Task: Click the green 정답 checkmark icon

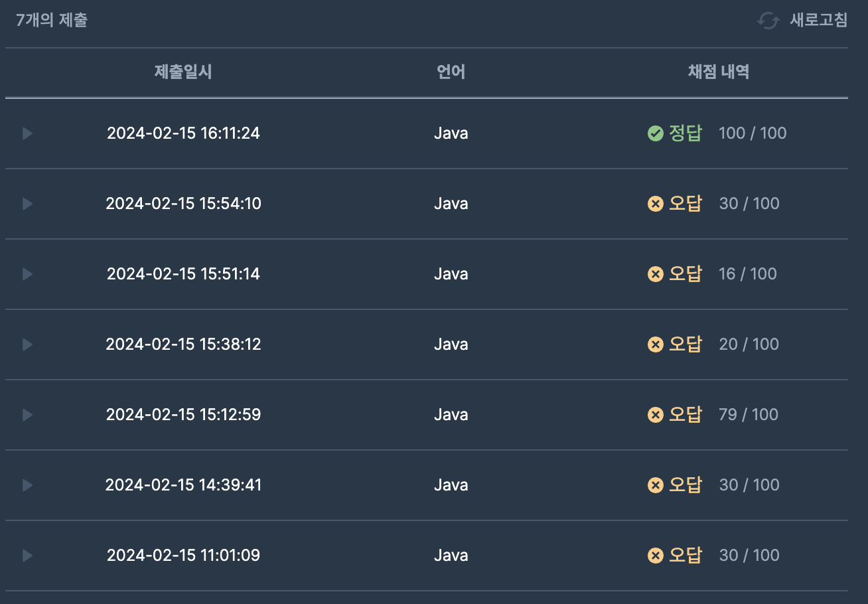Action: pyautogui.click(x=655, y=133)
